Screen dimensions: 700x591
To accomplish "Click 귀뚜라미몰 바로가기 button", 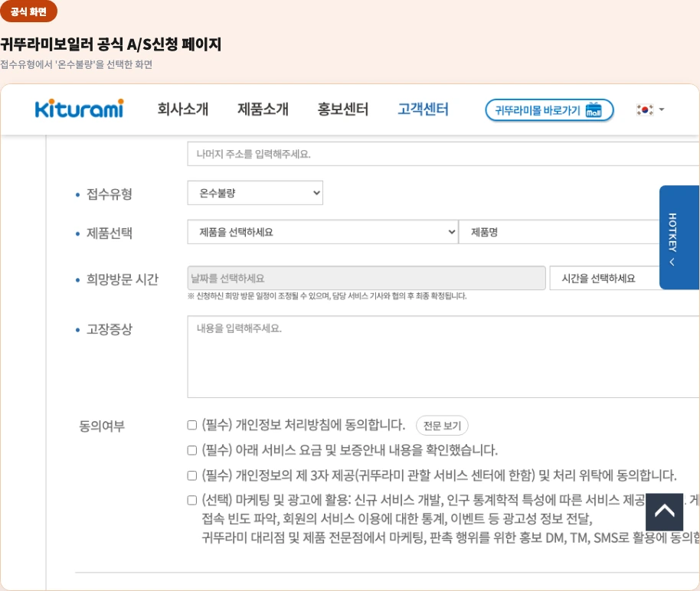I will [549, 109].
